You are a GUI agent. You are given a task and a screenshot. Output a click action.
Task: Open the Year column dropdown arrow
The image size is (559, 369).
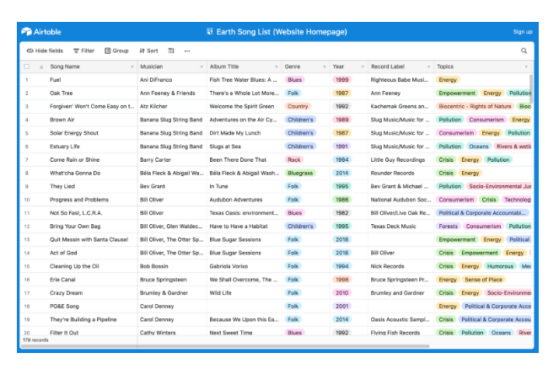[363, 67]
